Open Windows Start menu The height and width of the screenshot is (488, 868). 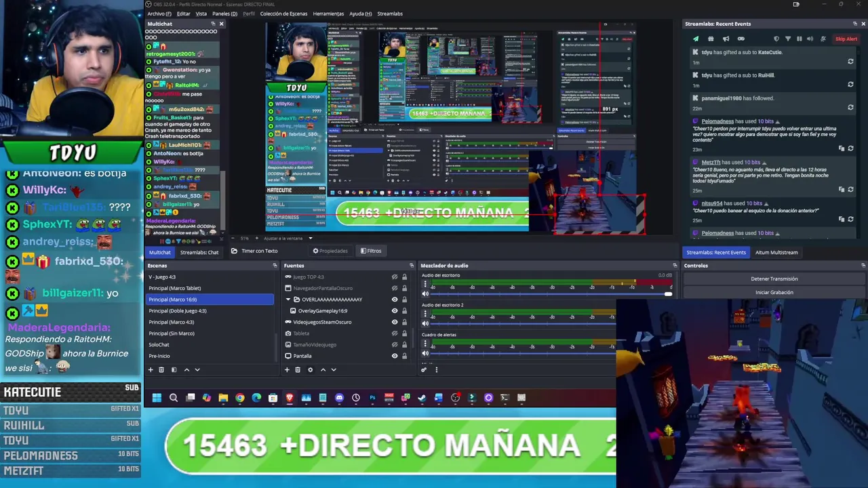[x=157, y=398]
